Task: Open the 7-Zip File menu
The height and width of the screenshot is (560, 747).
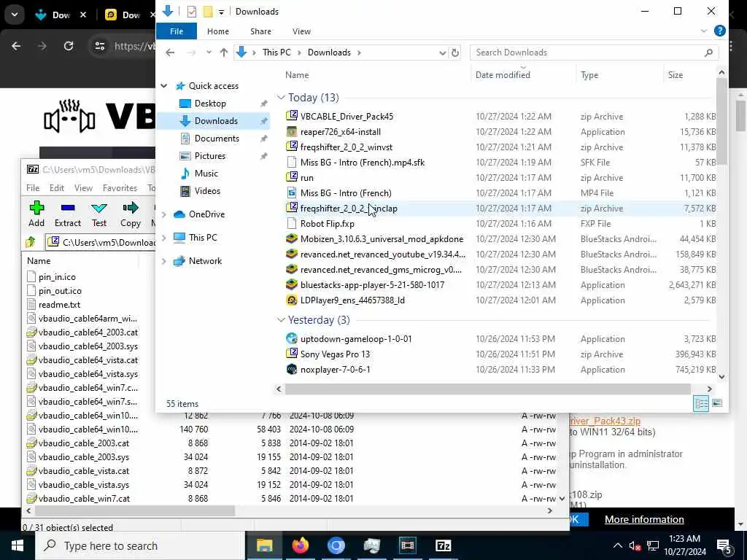Action: pyautogui.click(x=32, y=187)
